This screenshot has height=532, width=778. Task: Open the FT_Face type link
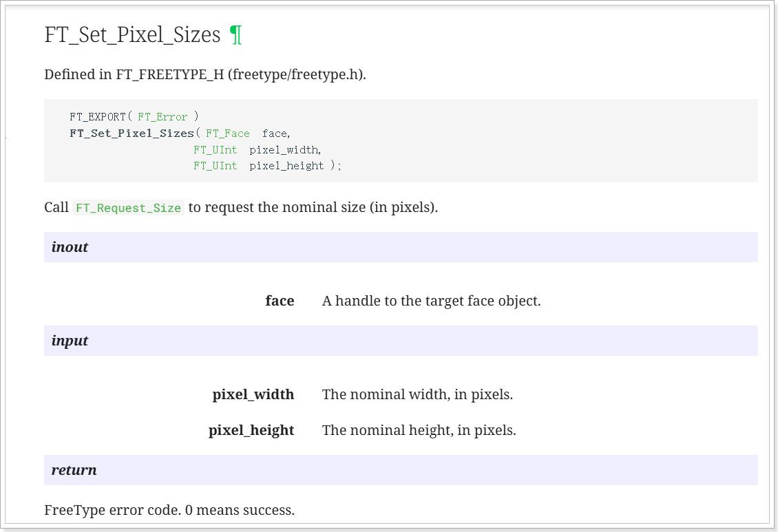pos(228,134)
